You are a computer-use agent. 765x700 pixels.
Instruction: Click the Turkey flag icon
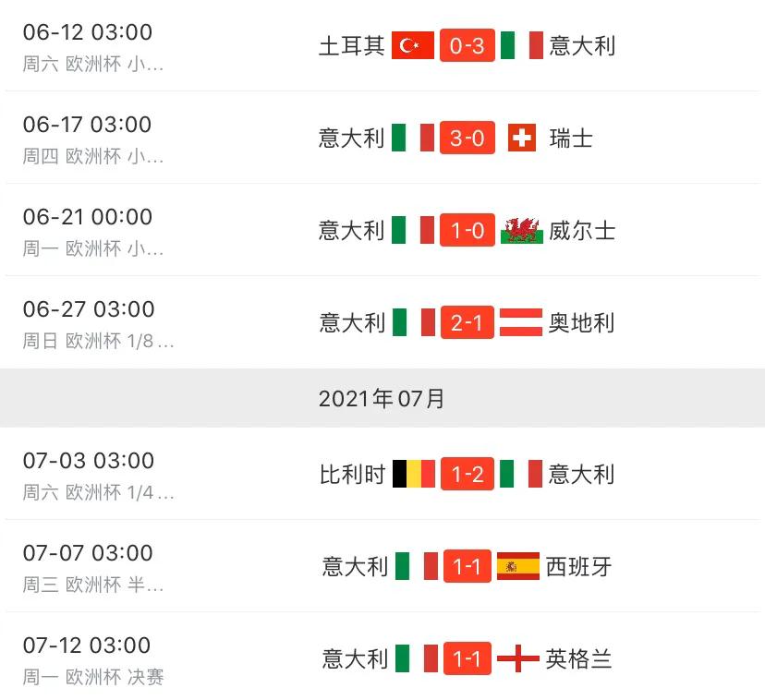(413, 45)
